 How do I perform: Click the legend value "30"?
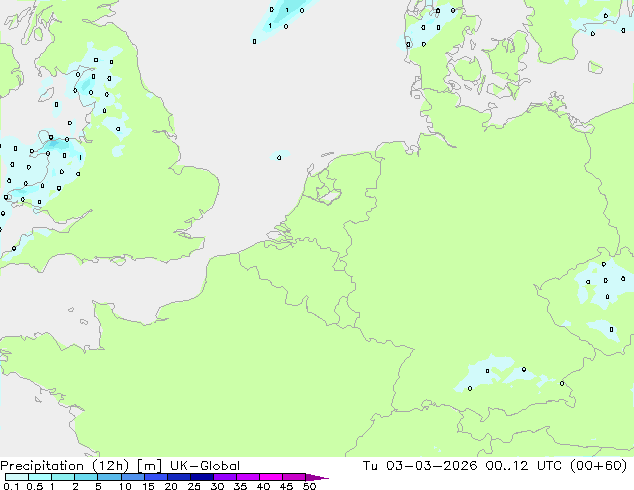tap(217, 486)
